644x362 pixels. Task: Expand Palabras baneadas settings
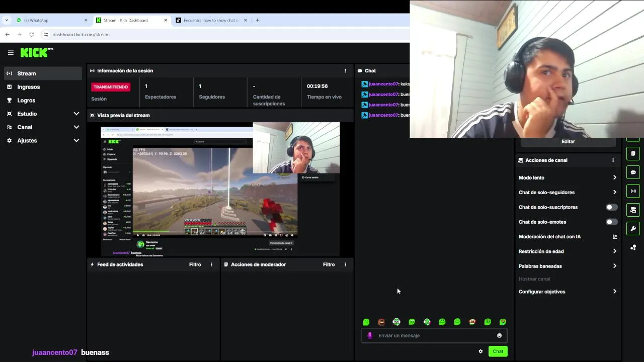click(x=568, y=266)
